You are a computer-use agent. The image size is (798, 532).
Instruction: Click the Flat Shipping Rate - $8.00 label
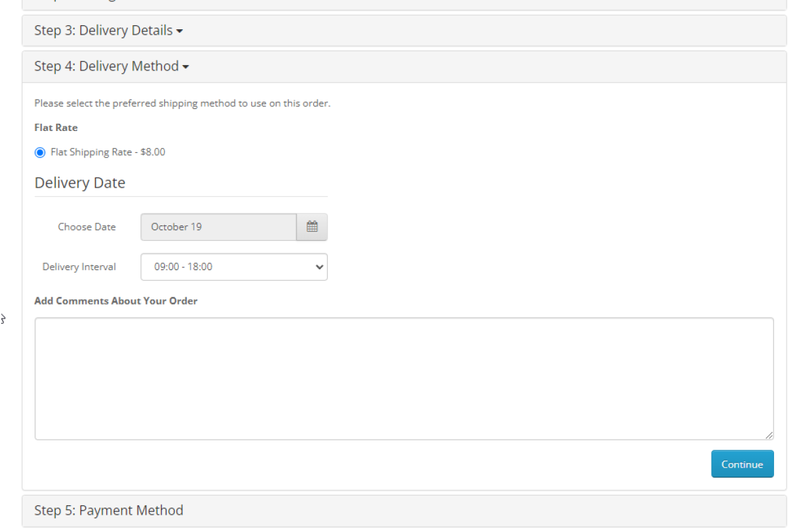[108, 152]
